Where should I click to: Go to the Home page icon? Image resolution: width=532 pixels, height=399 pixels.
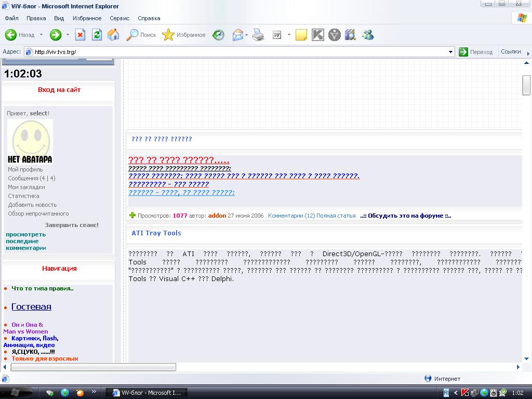coord(113,35)
